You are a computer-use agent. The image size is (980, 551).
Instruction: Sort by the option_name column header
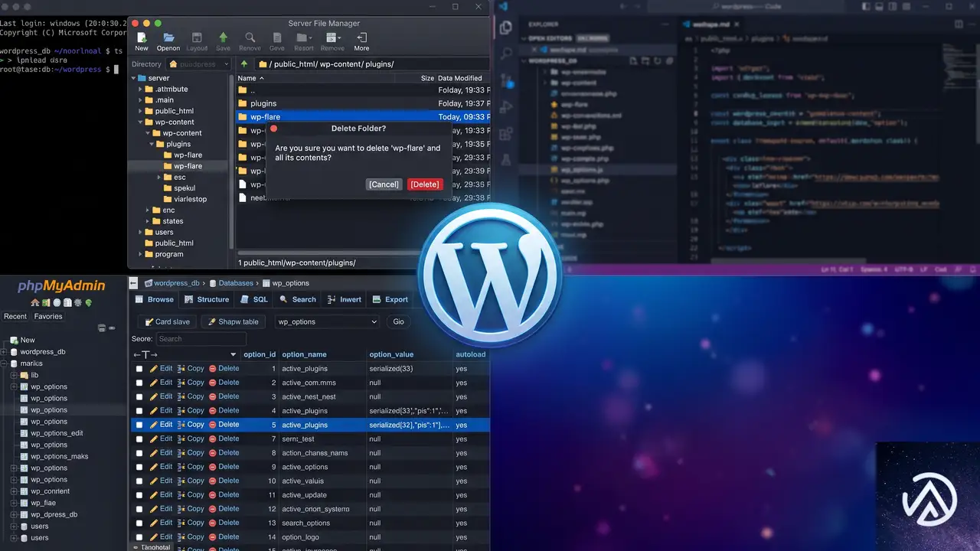point(304,354)
